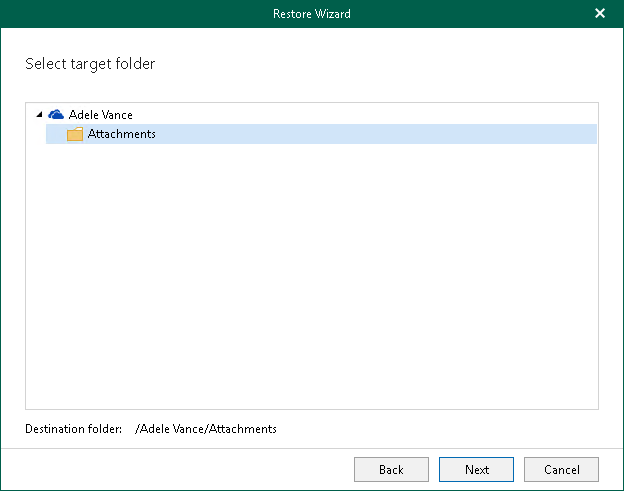Collapse the Adele Vance tree node

pyautogui.click(x=39, y=115)
